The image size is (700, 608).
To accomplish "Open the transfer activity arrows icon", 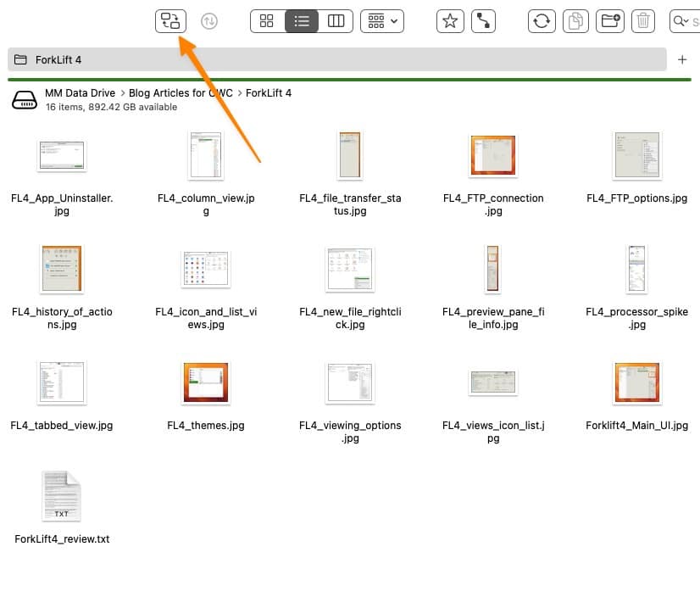I will pyautogui.click(x=208, y=21).
